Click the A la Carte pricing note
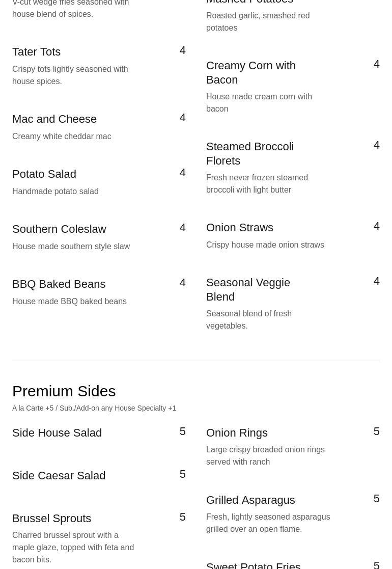This screenshot has width=392, height=569. (x=94, y=409)
